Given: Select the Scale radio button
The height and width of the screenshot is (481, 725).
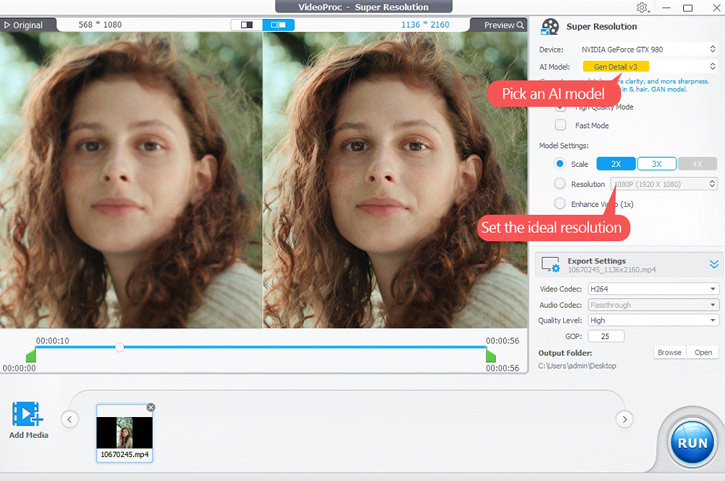Looking at the screenshot, I should pyautogui.click(x=560, y=163).
